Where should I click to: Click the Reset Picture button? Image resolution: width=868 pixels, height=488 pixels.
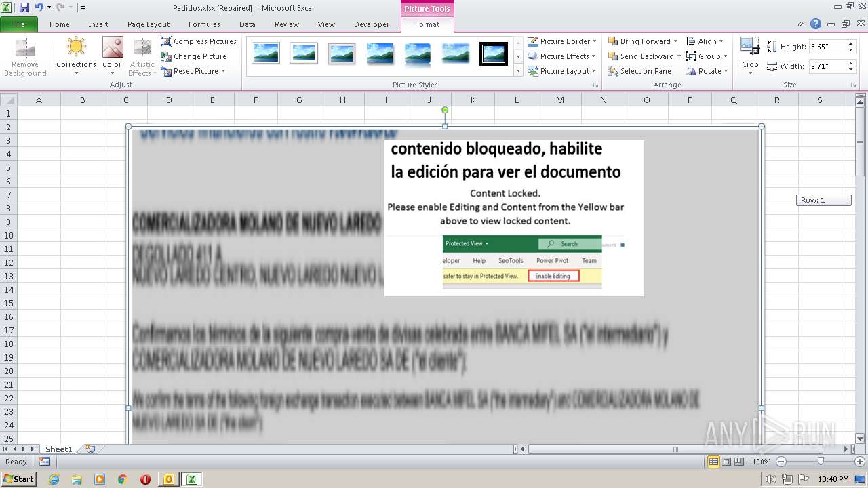[190, 71]
